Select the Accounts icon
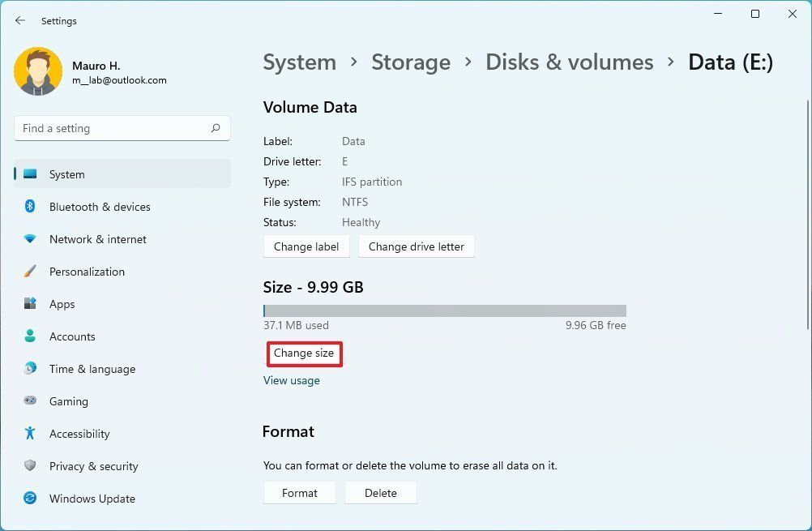Screen dimensions: 812x531 pyautogui.click(x=30, y=336)
